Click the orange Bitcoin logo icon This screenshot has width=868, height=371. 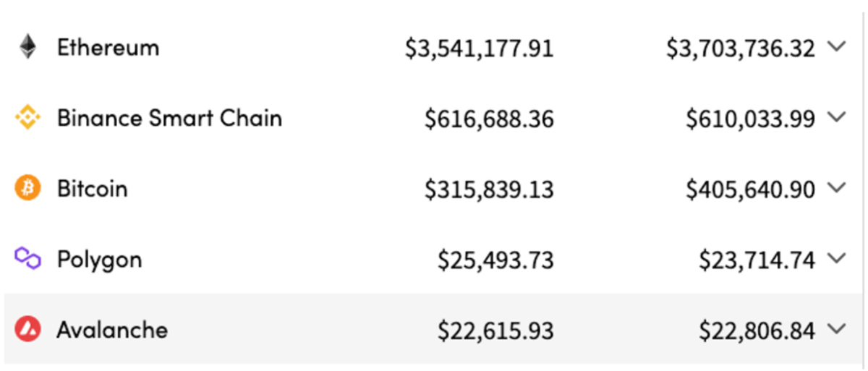click(x=27, y=189)
